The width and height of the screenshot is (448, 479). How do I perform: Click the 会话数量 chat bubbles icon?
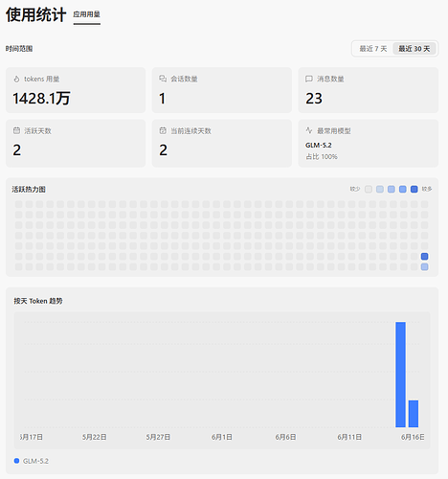[x=163, y=79]
